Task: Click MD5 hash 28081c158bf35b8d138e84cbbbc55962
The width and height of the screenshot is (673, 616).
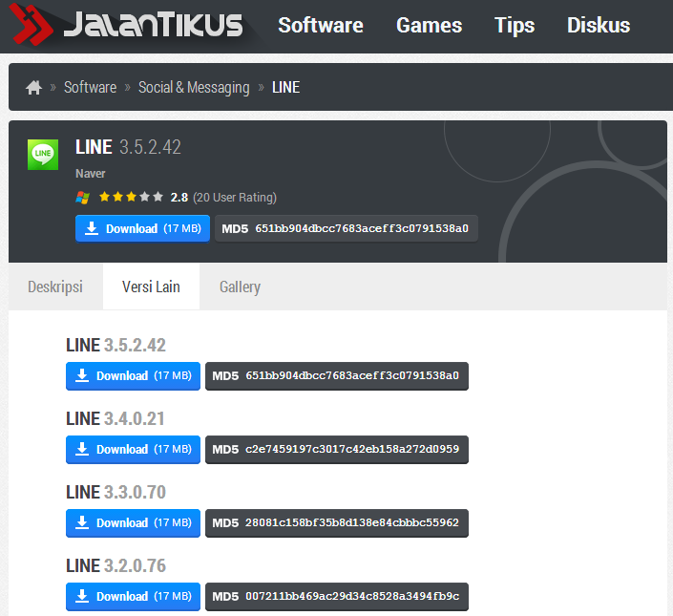Action: coord(336,522)
